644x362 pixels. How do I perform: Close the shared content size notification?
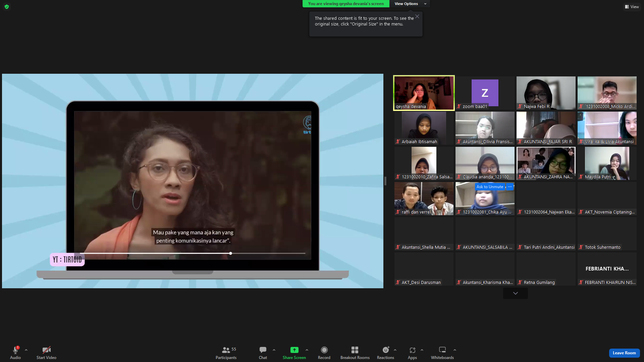[417, 16]
